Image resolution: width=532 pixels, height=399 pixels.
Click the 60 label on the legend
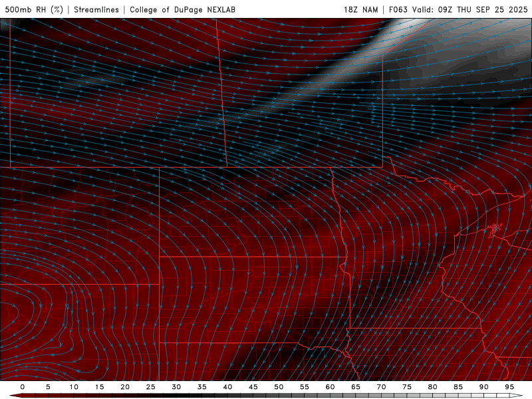coord(330,387)
